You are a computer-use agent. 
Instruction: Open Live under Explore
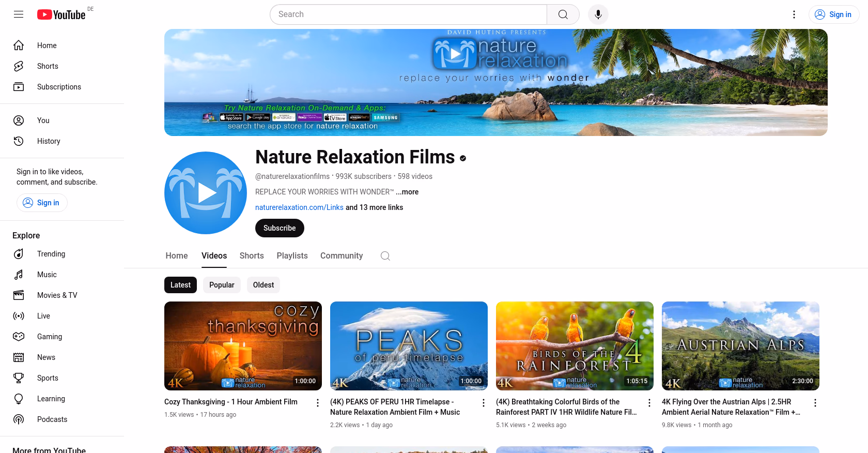(62, 316)
